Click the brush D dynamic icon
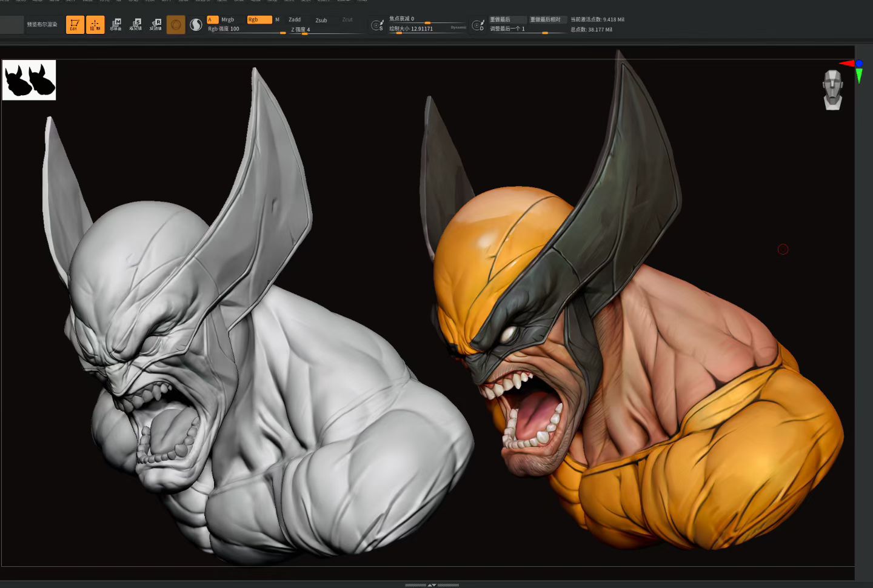Image resolution: width=873 pixels, height=588 pixels. pyautogui.click(x=478, y=25)
